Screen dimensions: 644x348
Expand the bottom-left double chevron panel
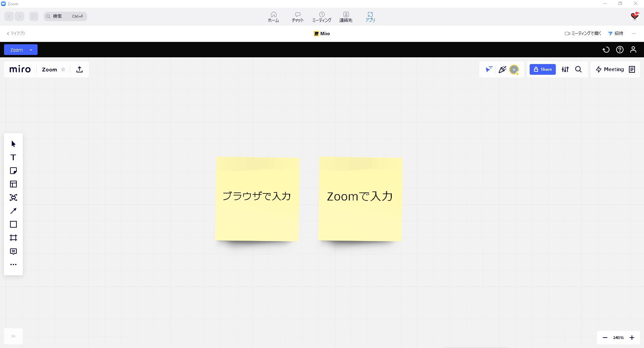13,336
